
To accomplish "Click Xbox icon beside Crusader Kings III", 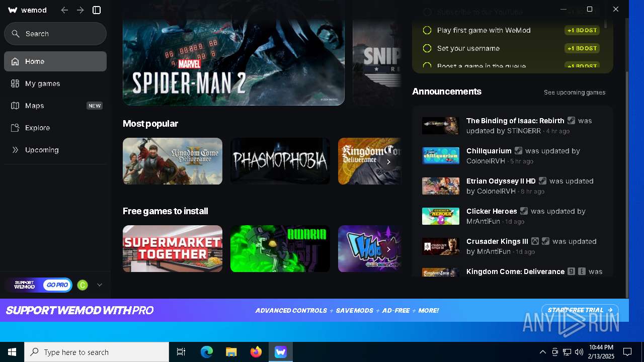I will coord(535,241).
